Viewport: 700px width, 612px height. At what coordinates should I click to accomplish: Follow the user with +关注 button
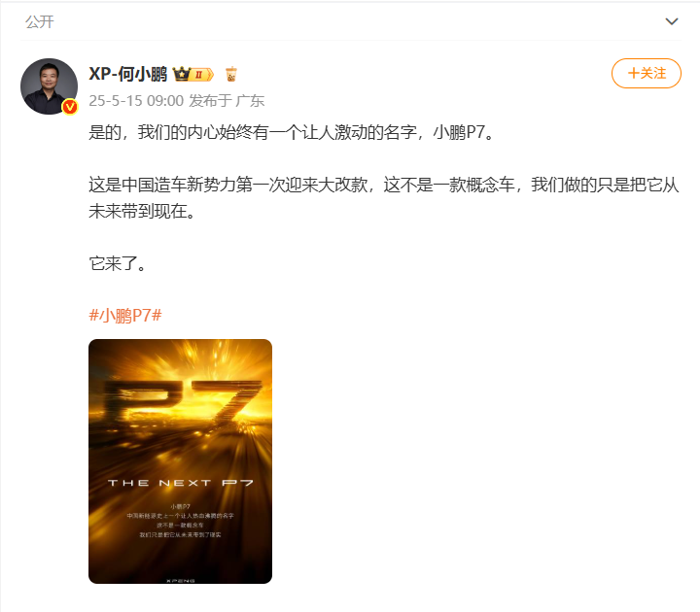click(646, 73)
